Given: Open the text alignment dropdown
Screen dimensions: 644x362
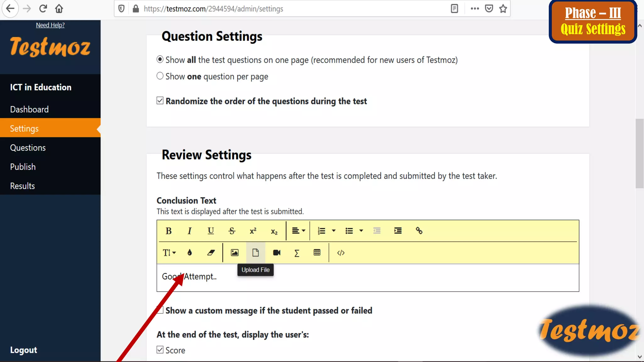Looking at the screenshot, I should (298, 231).
